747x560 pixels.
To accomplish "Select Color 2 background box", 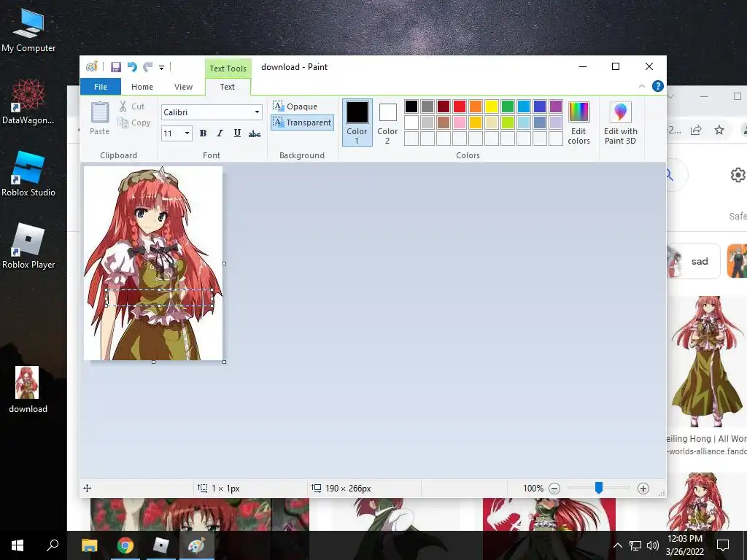I will [x=387, y=122].
